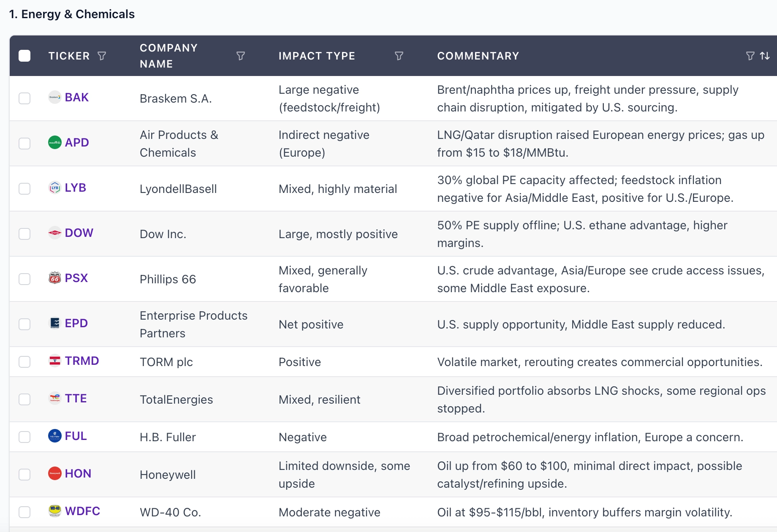Viewport: 777px width, 532px height.
Task: Click the Commentary column header label
Action: (x=478, y=56)
